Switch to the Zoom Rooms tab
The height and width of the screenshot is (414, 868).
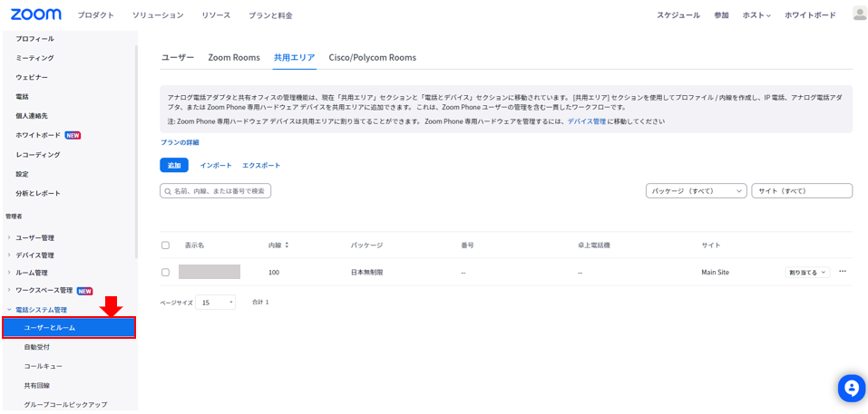(x=234, y=57)
